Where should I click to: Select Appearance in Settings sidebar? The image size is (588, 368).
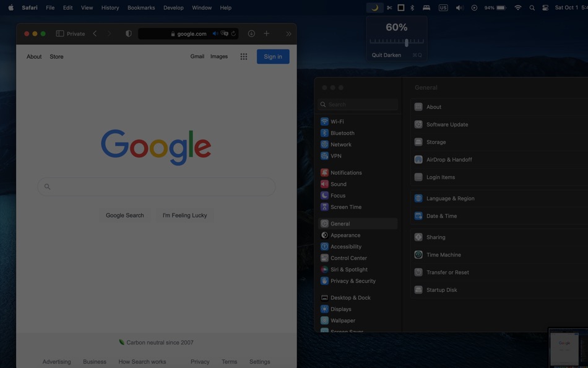(x=358, y=235)
